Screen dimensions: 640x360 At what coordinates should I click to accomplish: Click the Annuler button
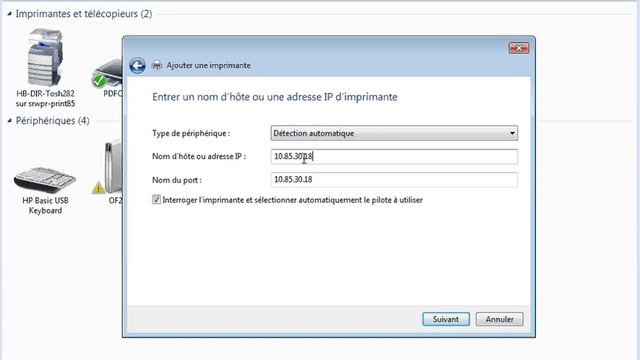coord(499,319)
